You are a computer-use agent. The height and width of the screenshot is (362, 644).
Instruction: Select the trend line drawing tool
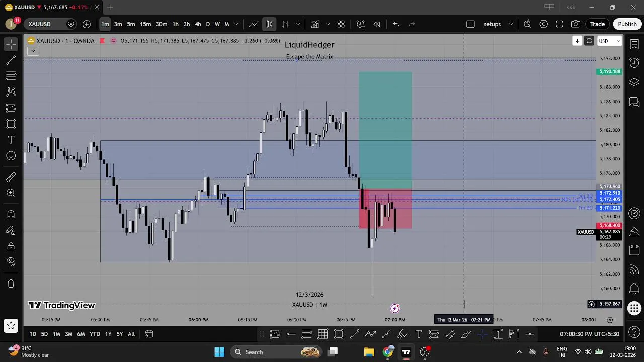tap(11, 60)
